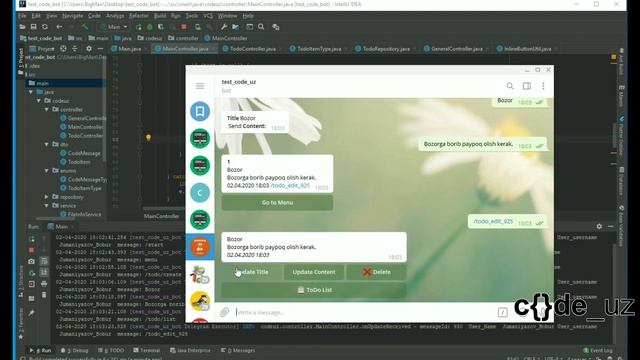
Task: Open the Telegram chat three-dot options
Action: click(543, 86)
